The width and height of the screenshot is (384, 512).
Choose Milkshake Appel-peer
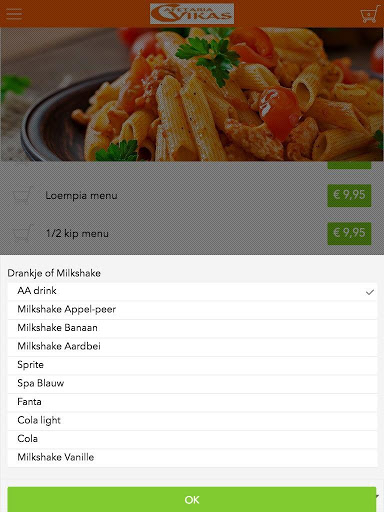(192, 309)
